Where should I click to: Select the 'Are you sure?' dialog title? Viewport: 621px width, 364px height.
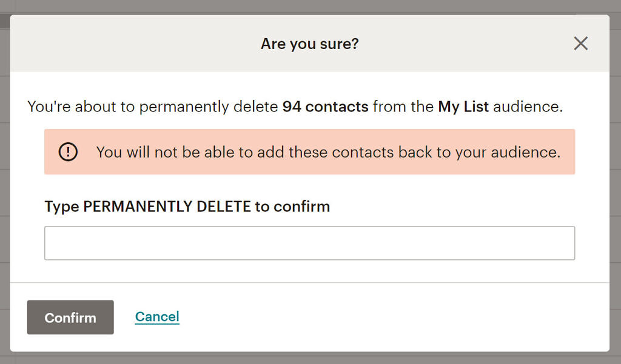(310, 44)
